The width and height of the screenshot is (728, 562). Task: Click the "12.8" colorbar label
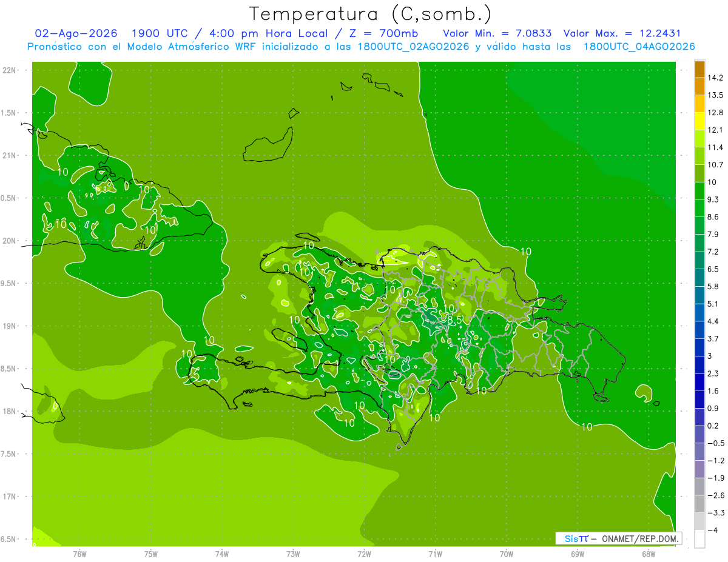[716, 113]
